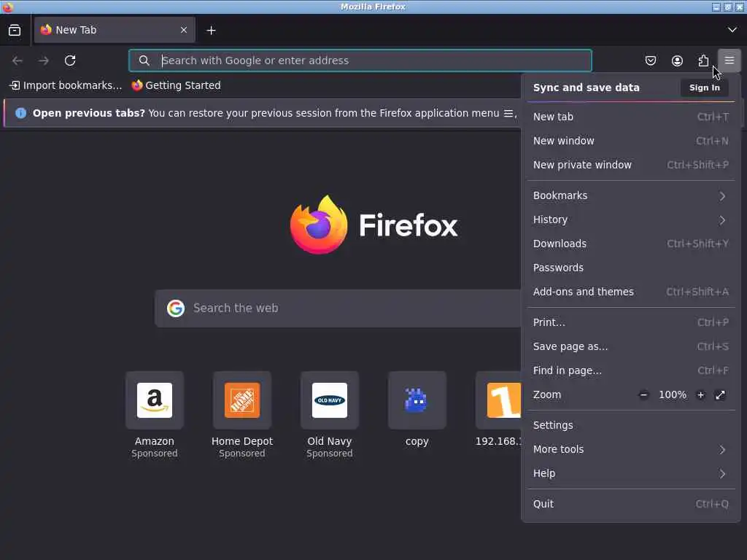Viewport: 747px width, 560px height.
Task: Open Passwords from menu
Action: pos(631,268)
